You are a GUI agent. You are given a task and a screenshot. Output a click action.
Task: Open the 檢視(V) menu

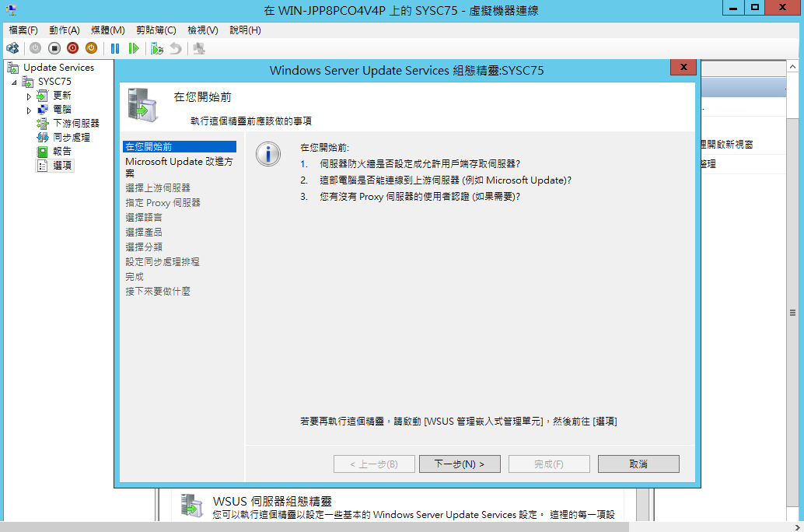coord(202,30)
